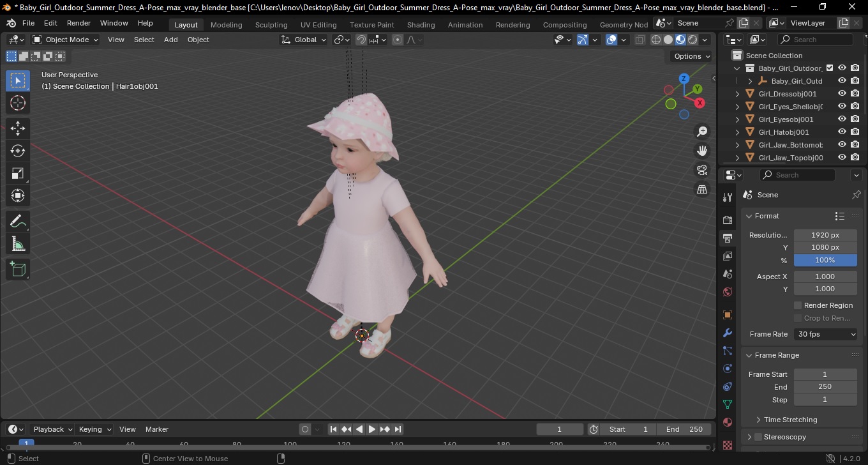Switch to wireframe viewport shading

pos(656,40)
